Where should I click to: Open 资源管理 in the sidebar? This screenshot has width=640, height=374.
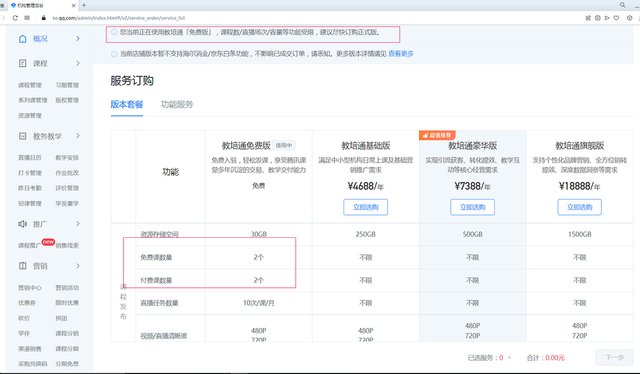pyautogui.click(x=30, y=116)
